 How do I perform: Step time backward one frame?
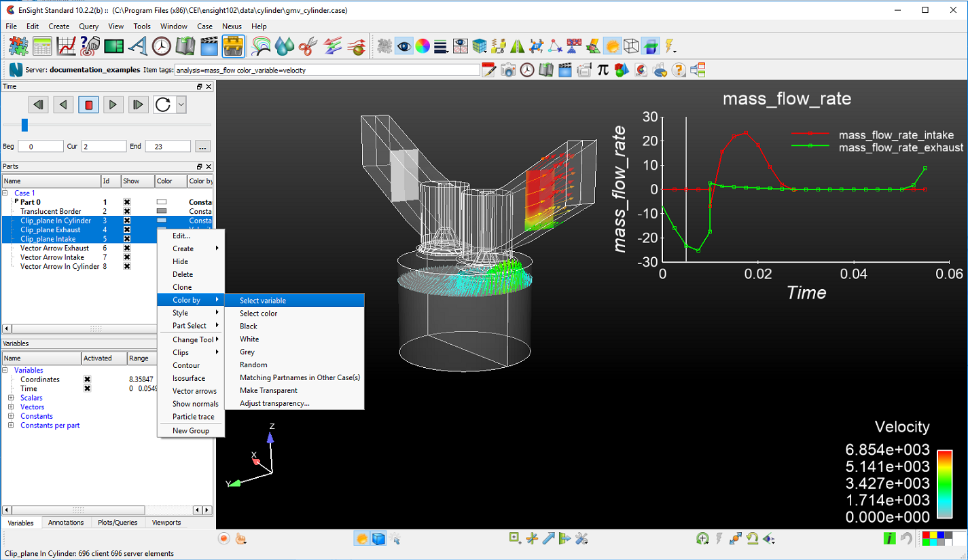pyautogui.click(x=39, y=105)
